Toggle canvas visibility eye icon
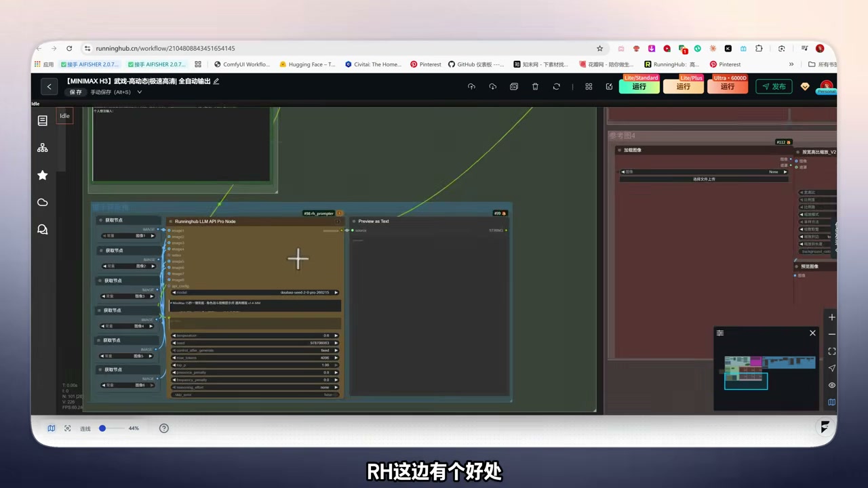 tap(831, 385)
